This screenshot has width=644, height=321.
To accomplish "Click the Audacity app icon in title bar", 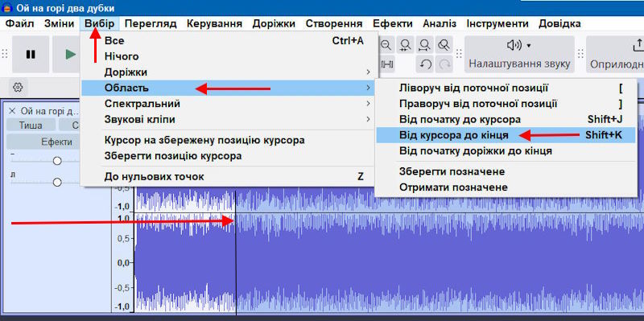I will coord(7,7).
